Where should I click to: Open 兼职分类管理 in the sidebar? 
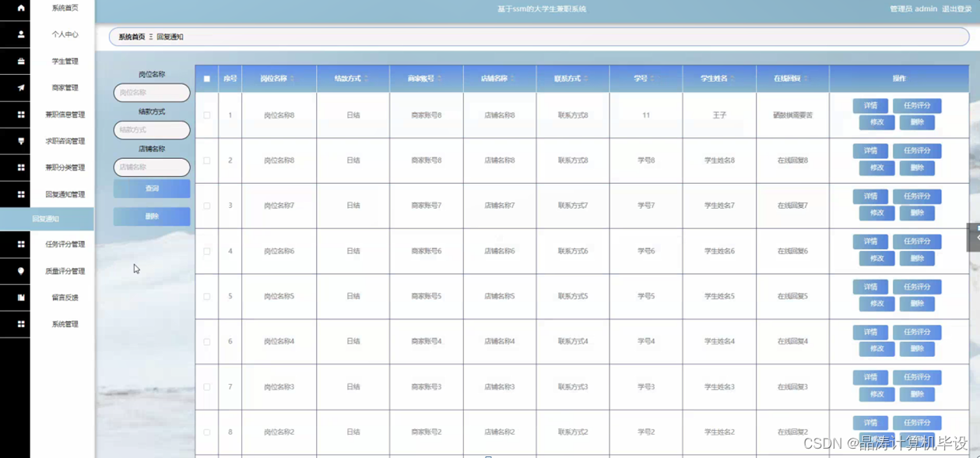[65, 167]
